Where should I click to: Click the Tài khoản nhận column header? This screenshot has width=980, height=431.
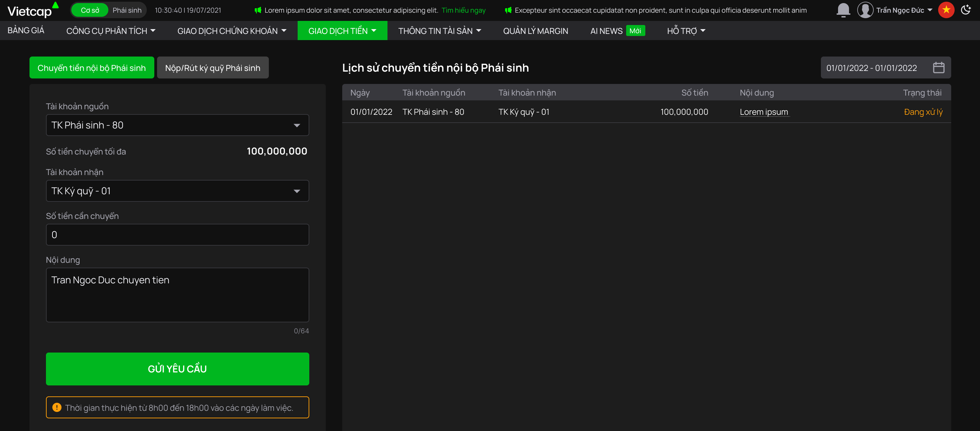coord(527,93)
